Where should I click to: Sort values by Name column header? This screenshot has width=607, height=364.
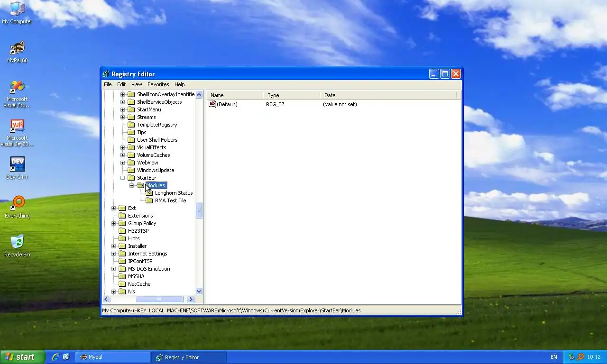235,95
